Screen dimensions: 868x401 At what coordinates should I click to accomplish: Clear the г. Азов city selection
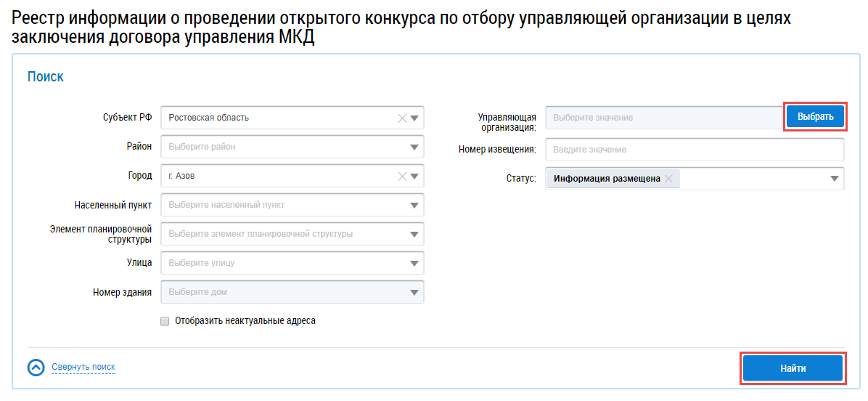pyautogui.click(x=401, y=176)
